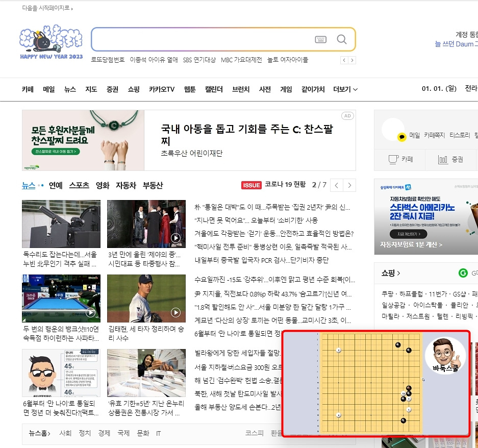Click the magnifying glass search icon

[341, 39]
